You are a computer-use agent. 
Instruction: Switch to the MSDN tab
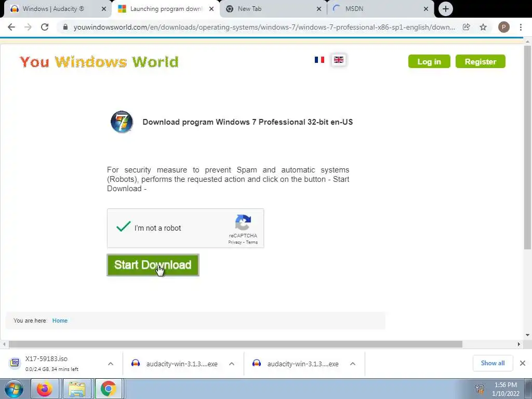pos(381,9)
